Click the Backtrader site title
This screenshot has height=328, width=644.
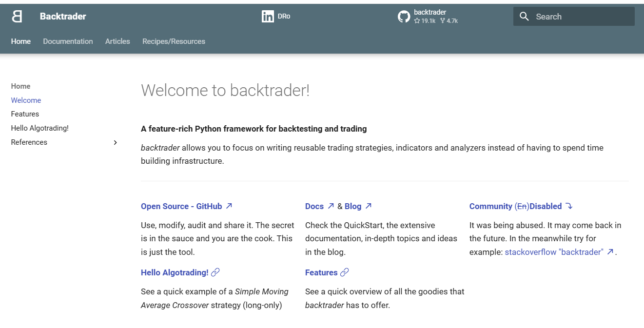(x=63, y=17)
